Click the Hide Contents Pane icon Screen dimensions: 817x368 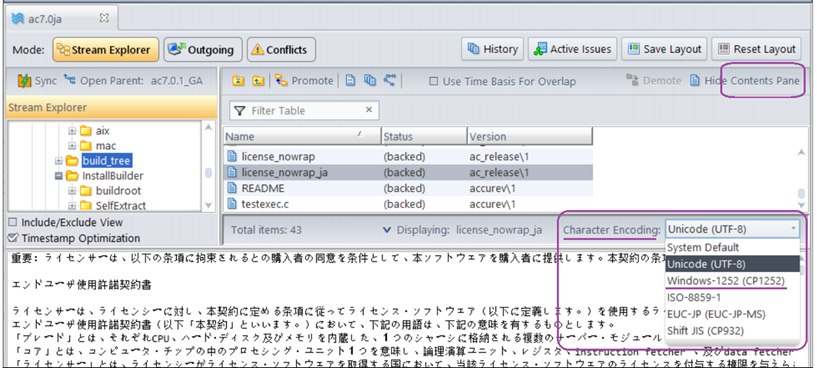coord(695,81)
